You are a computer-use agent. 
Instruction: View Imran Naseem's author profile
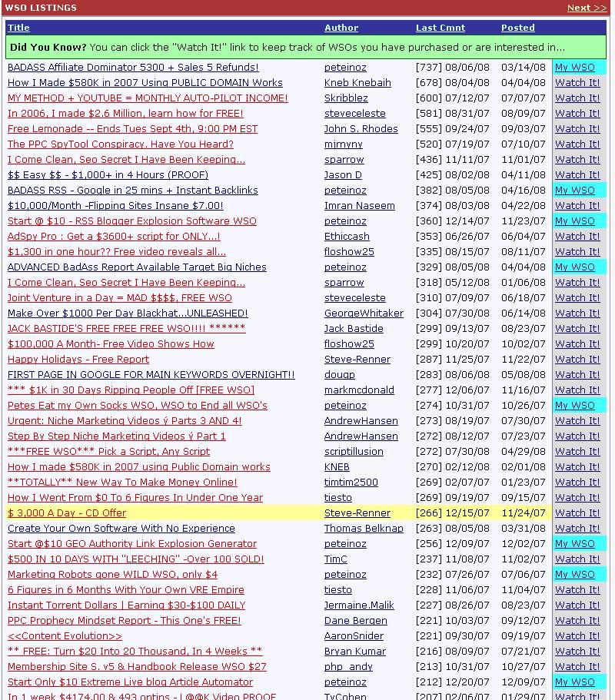[x=360, y=206]
